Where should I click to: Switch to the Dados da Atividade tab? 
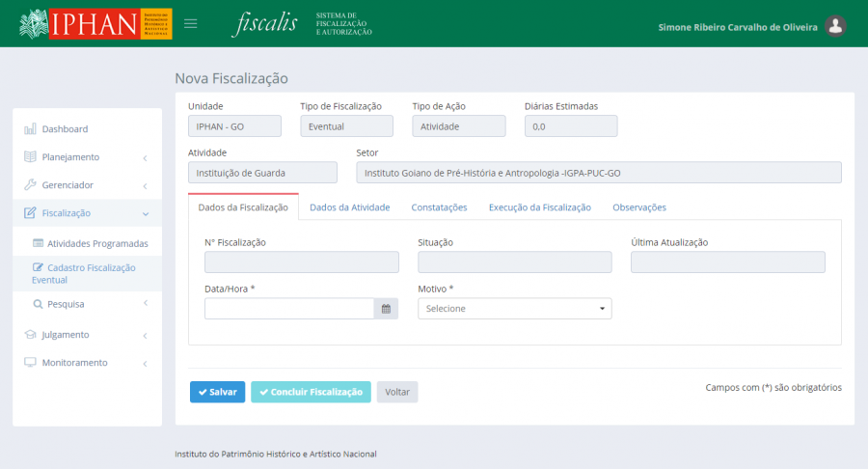tap(349, 207)
